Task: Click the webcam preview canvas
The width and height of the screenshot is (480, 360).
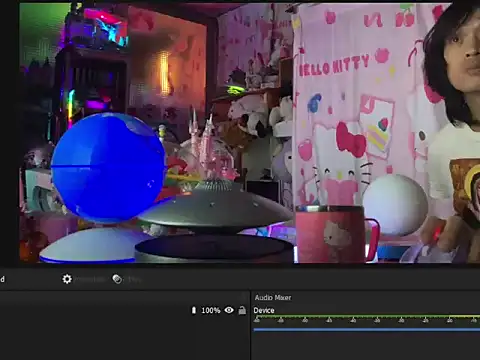Action: tap(249, 133)
